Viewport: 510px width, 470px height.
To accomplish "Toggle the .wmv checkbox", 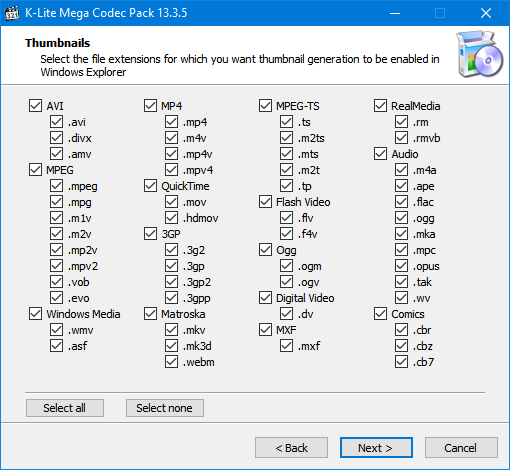I will tap(56, 330).
